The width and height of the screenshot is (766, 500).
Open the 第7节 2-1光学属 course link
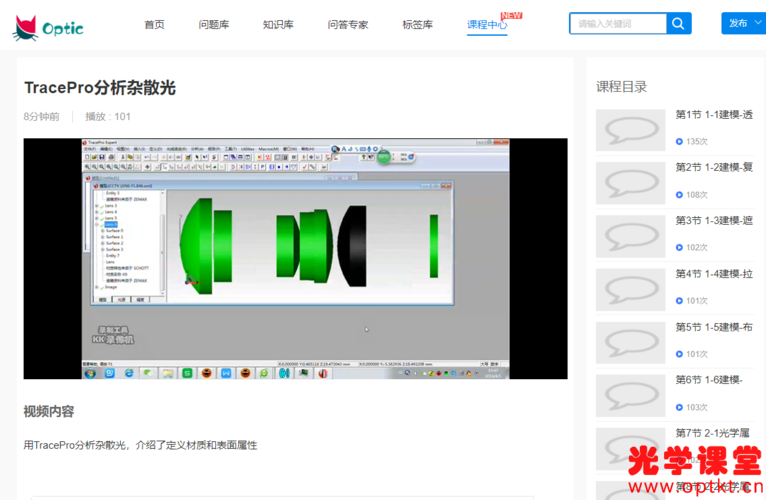(713, 433)
